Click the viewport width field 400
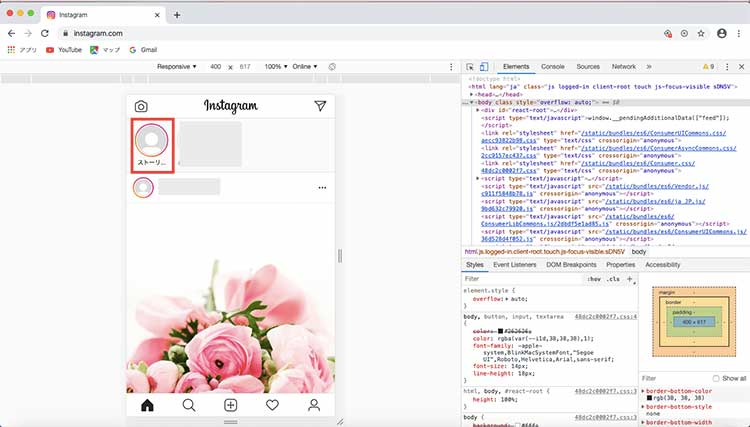750x427 pixels. coord(215,66)
